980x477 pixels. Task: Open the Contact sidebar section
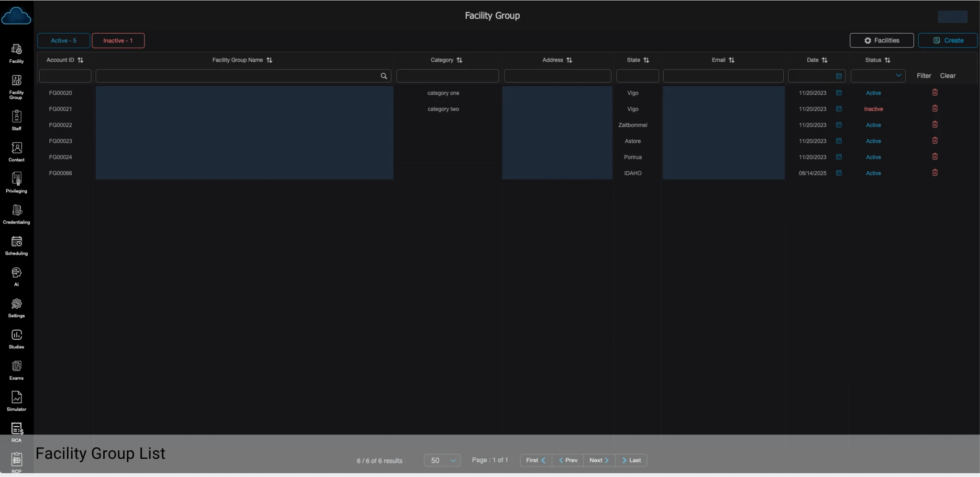point(16,152)
